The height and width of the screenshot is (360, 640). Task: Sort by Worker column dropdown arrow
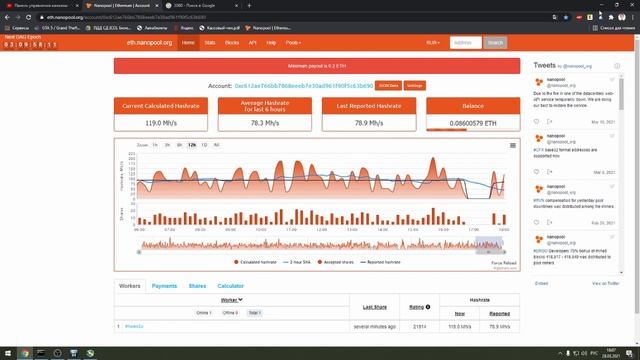point(240,300)
